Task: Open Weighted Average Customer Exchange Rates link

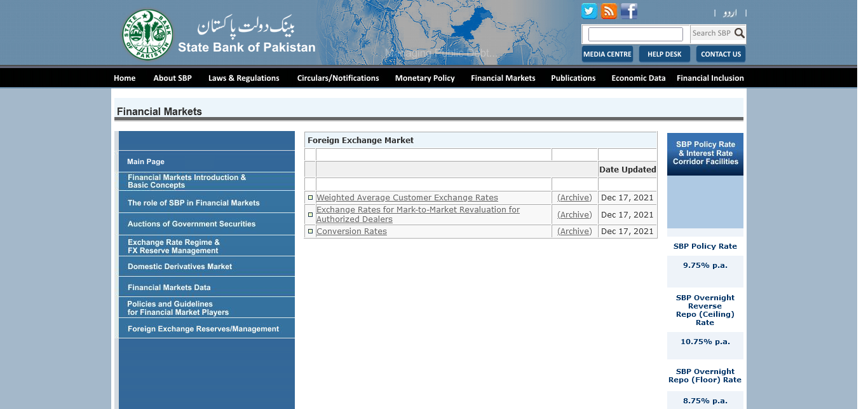Action: coord(407,198)
